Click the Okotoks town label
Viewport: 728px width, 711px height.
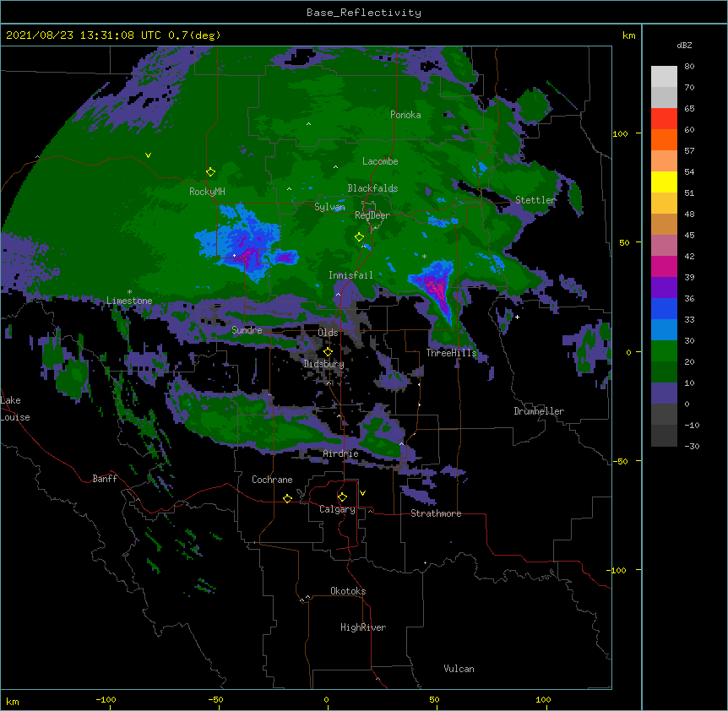(x=348, y=591)
